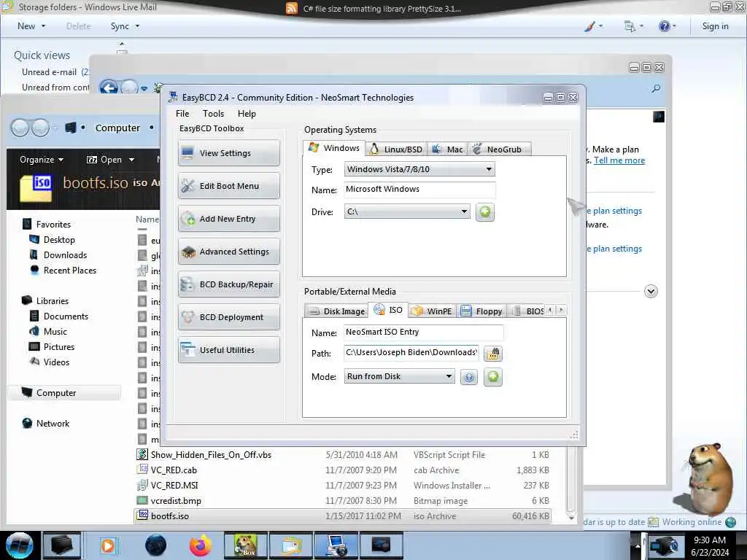Click the NeoSmart ISO Entry name field
Image resolution: width=747 pixels, height=560 pixels.
pos(423,332)
